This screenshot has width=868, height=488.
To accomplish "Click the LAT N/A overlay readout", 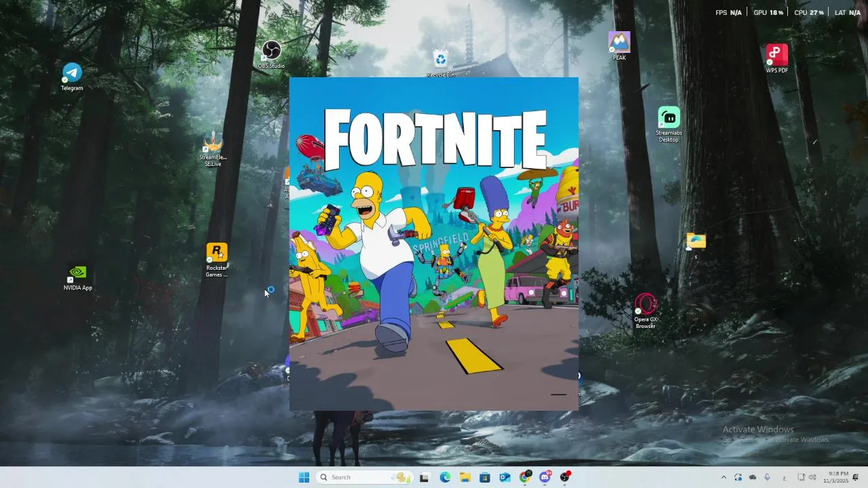I will (848, 12).
